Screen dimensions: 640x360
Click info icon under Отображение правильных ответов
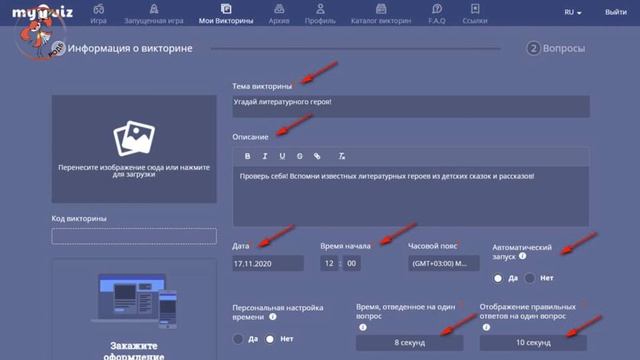point(486,327)
